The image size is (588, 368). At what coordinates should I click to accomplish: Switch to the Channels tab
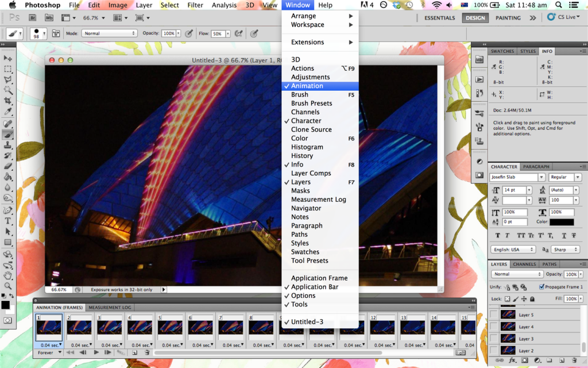(524, 264)
